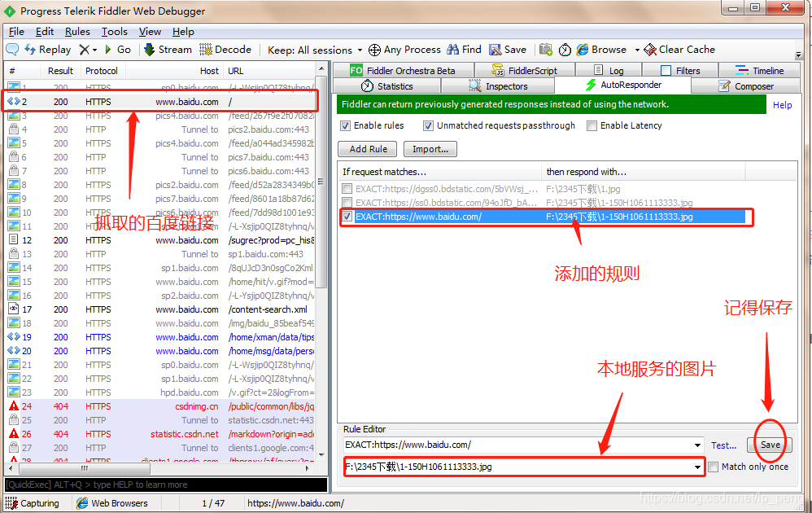
Task: Click the comment bubble icon in toolbar
Action: pos(12,50)
